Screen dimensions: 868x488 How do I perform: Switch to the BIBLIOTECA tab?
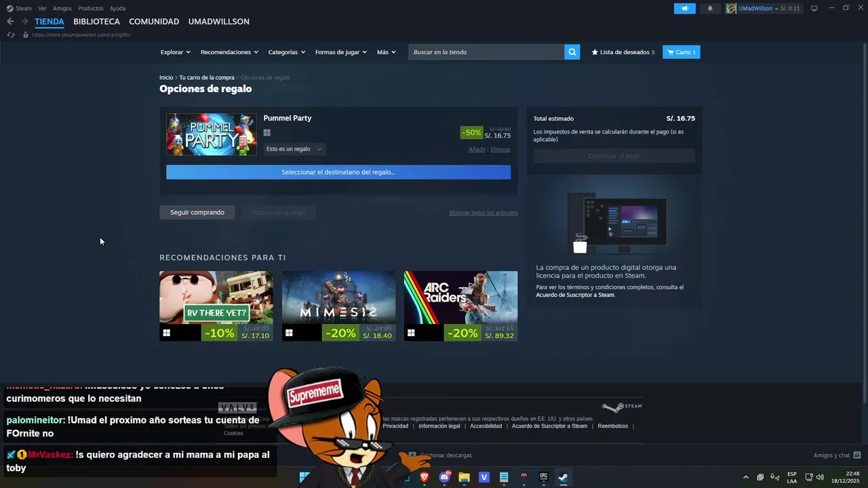96,22
